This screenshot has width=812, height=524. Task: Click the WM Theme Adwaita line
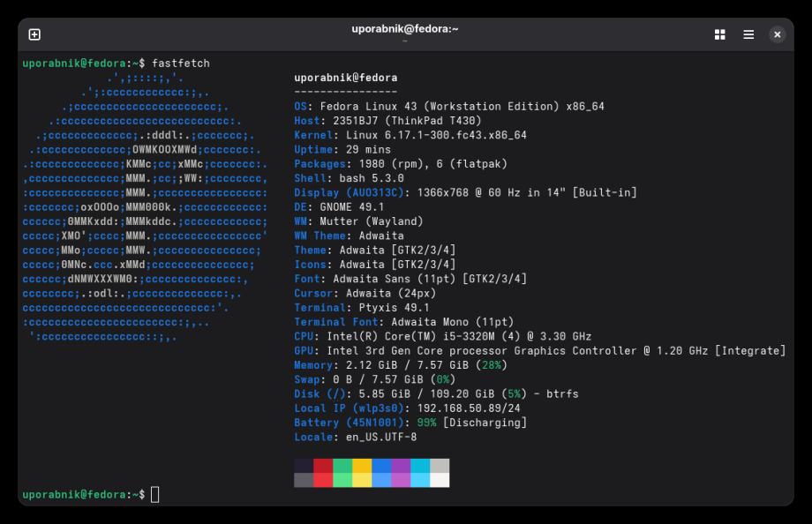[349, 236]
